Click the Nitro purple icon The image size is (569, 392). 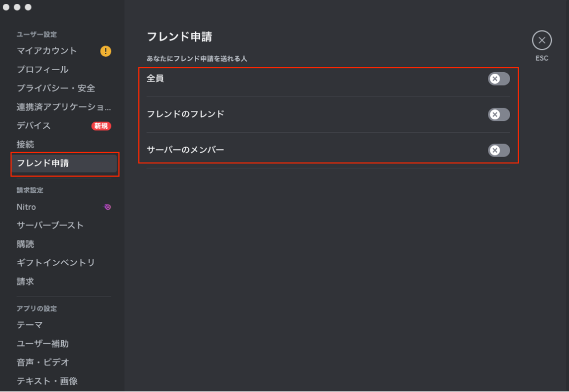108,207
